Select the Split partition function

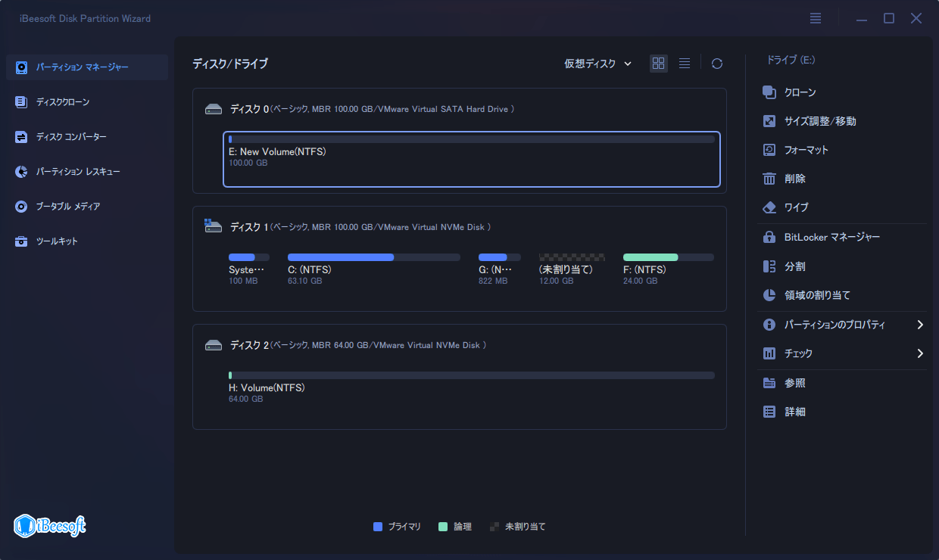(x=790, y=266)
